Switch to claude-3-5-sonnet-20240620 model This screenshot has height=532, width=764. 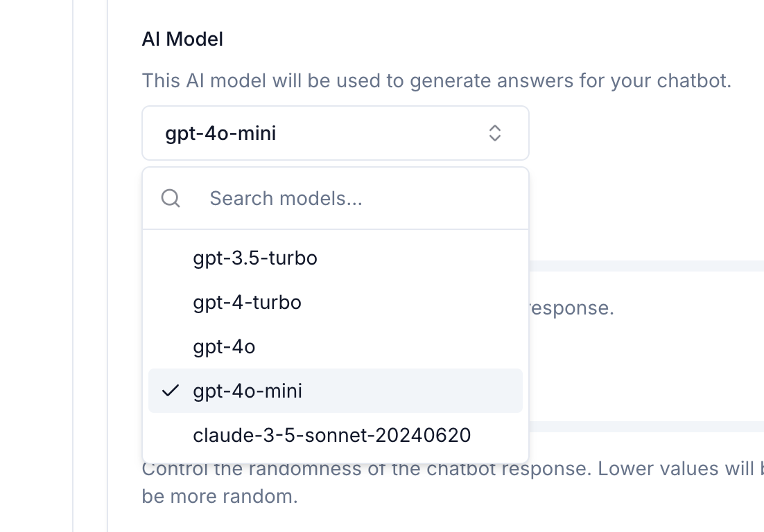(331, 436)
